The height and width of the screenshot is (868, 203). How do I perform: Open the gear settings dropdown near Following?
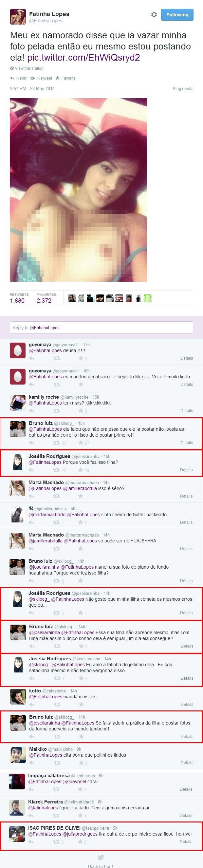[154, 15]
